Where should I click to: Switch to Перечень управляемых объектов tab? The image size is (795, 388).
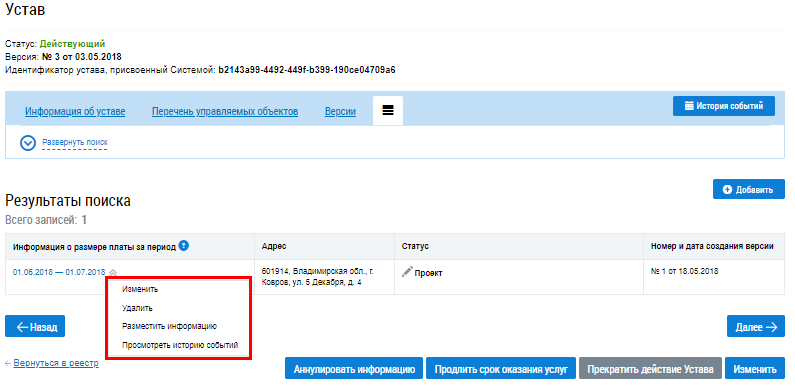[225, 112]
